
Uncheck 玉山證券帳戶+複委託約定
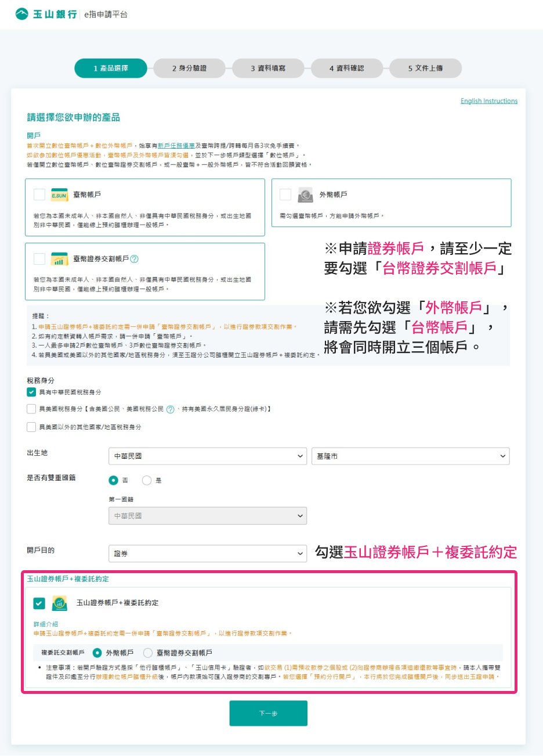point(39,603)
